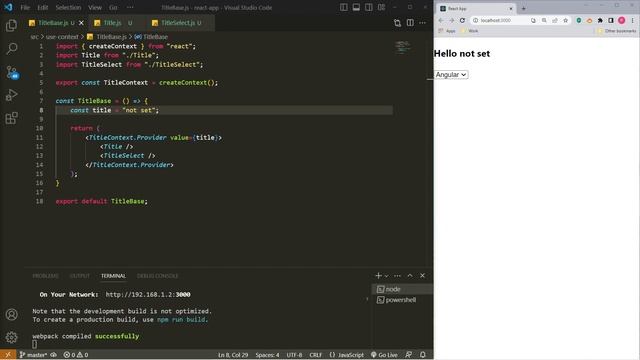Viewport: 640px width, 360px height.
Task: Open the Go menu
Action: point(113,7)
